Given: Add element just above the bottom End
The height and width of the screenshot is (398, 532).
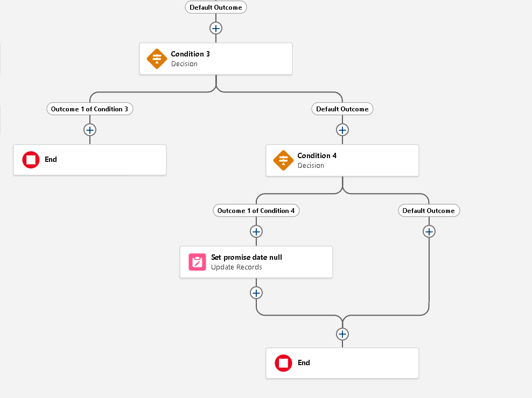Looking at the screenshot, I should (342, 334).
